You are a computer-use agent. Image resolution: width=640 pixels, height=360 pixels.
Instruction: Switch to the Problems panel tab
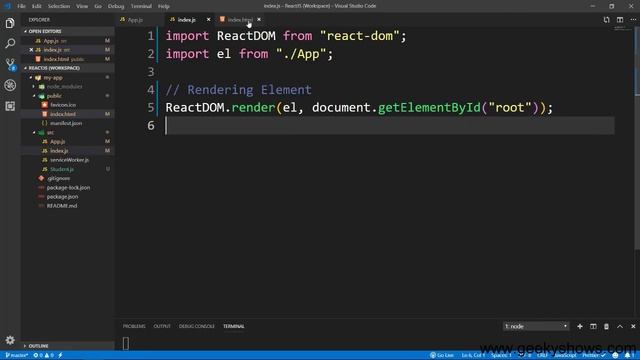tap(134, 326)
